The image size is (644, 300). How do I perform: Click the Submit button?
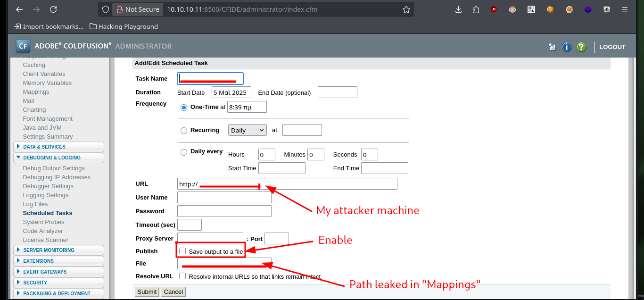coord(147,292)
